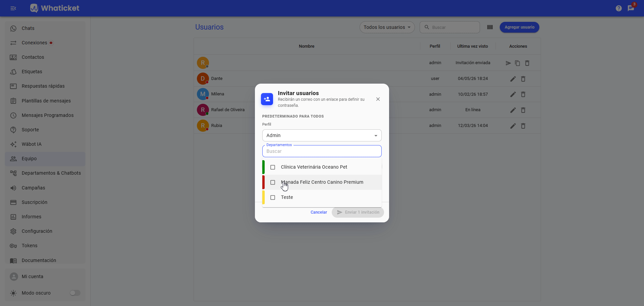This screenshot has height=306, width=644.
Task: Click yellow color bar of Teste
Action: (x=263, y=198)
